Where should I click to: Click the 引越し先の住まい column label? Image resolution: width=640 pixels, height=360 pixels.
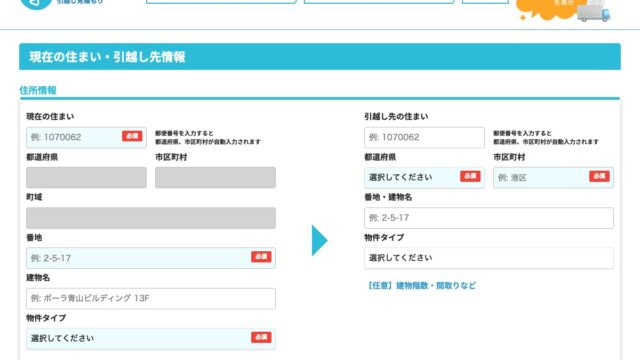point(396,116)
